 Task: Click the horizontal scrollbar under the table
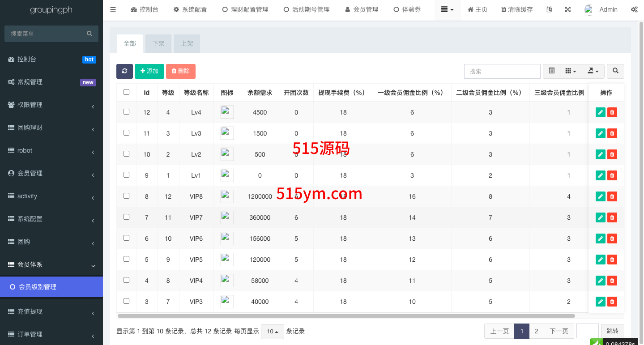345,316
